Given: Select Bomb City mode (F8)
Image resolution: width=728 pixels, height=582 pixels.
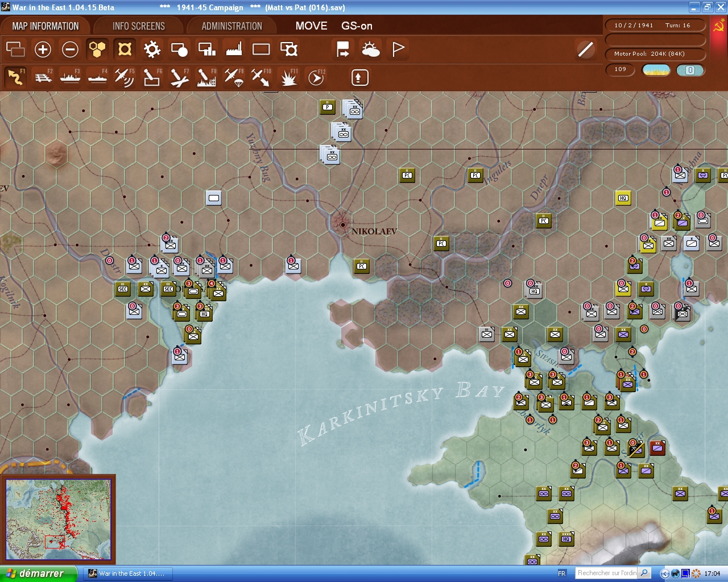Looking at the screenshot, I should pyautogui.click(x=206, y=77).
